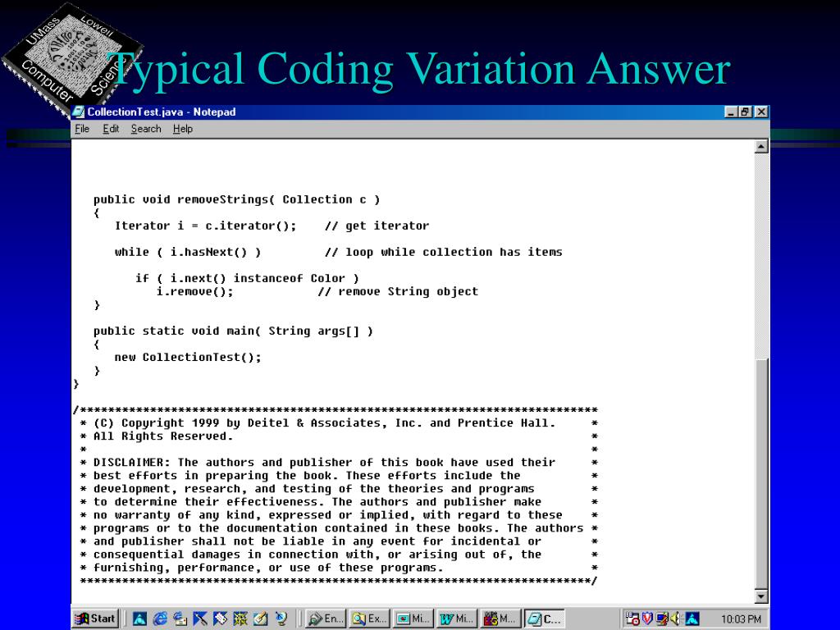The width and height of the screenshot is (840, 630).
Task: Click the 'to determine their effectiveness' line
Action: 317,502
